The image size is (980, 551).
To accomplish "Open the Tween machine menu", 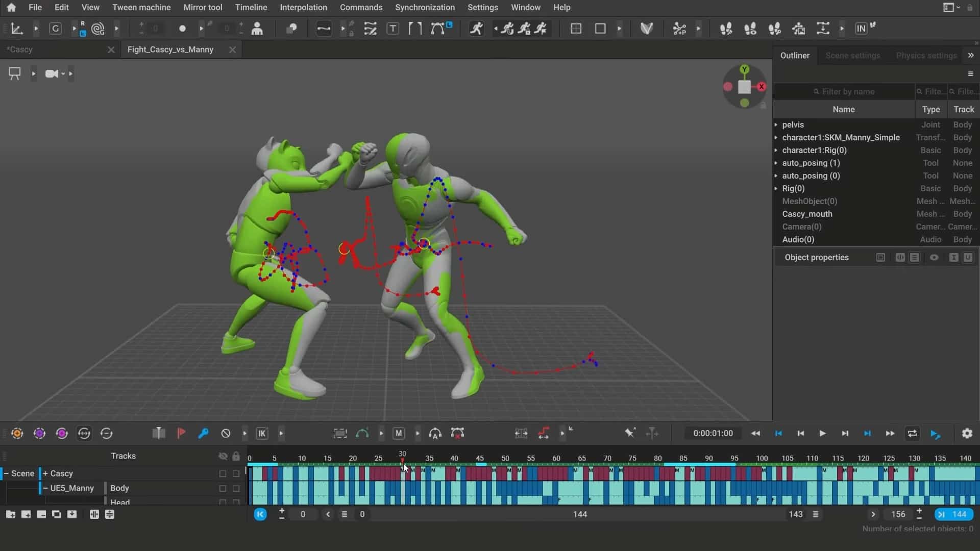I will pos(141,7).
